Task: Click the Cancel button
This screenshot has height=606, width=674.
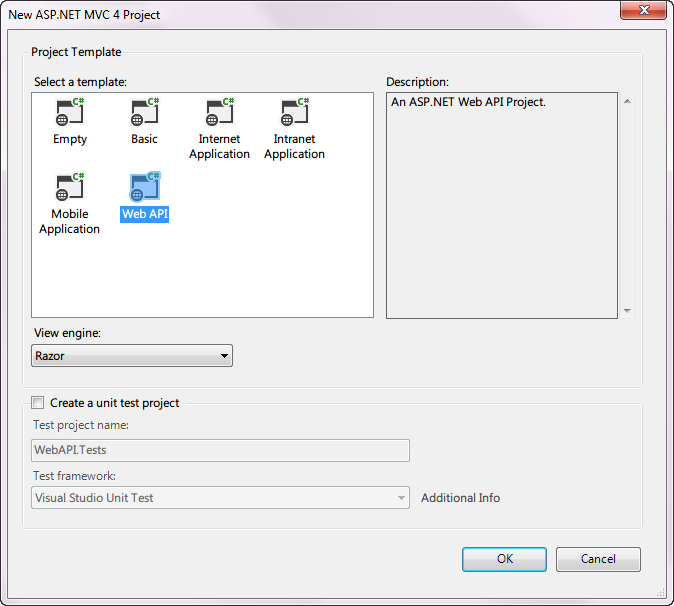Action: point(598,559)
